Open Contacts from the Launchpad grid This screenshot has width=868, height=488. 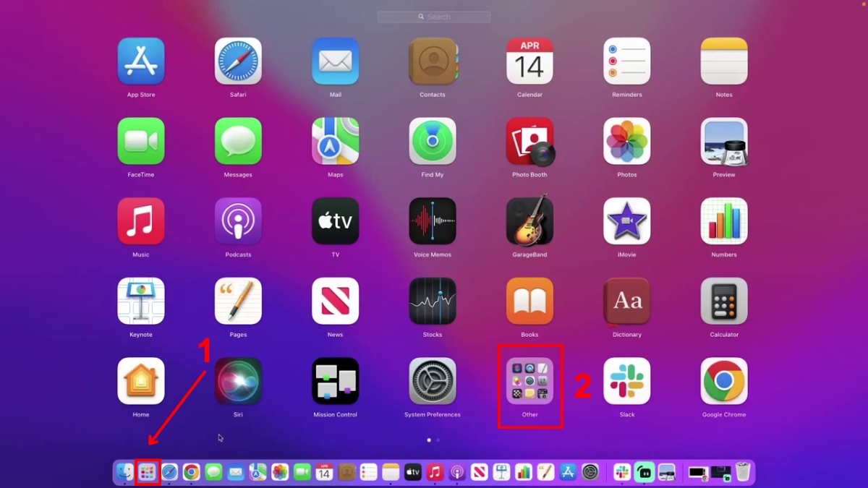(x=433, y=61)
